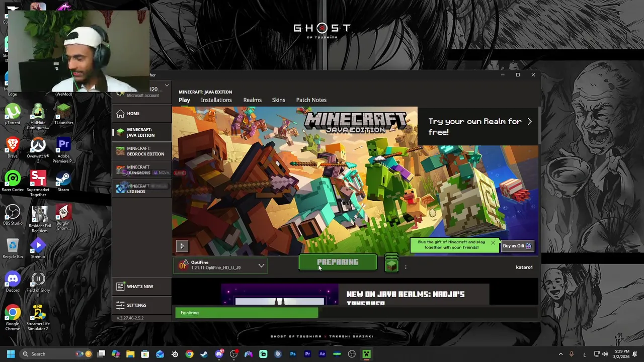Go to launcher Home
The width and height of the screenshot is (644, 362).
[x=141, y=113]
